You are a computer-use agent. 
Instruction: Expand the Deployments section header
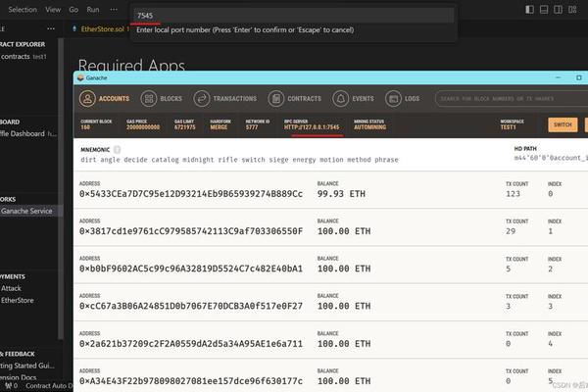pos(13,276)
